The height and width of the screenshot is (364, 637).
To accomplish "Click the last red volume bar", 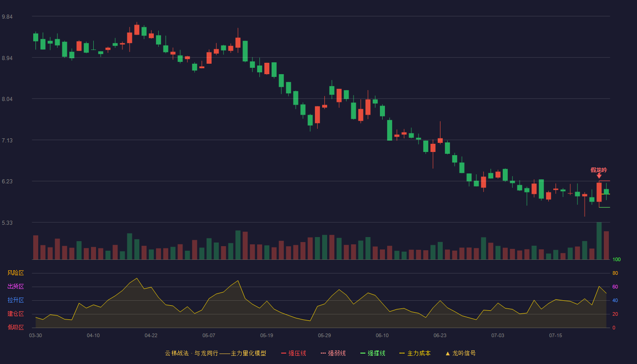I will (x=607, y=245).
